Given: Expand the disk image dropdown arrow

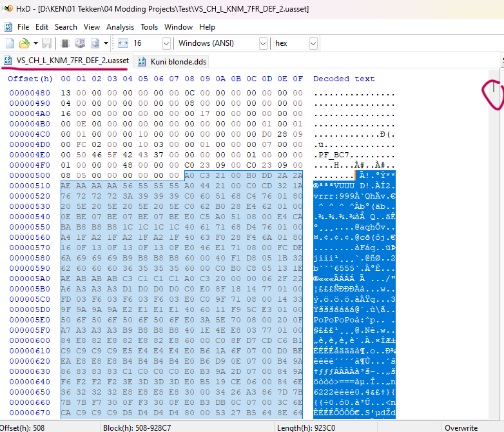Looking at the screenshot, I should coord(106,43).
